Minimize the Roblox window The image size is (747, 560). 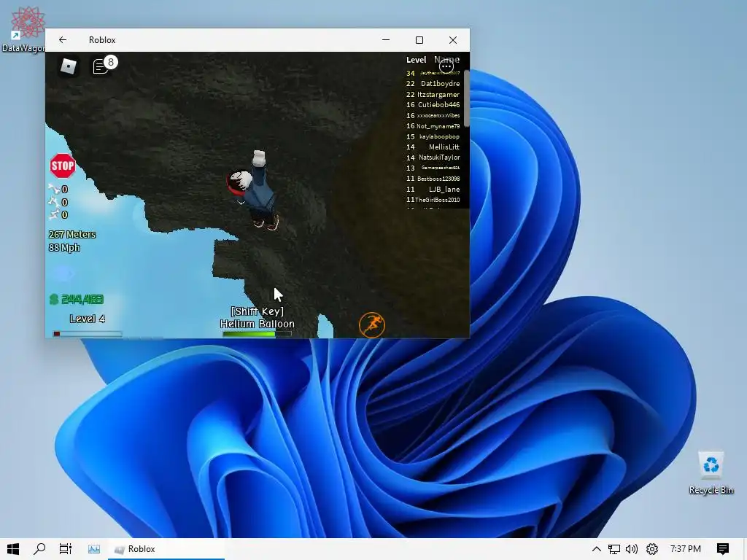click(386, 40)
